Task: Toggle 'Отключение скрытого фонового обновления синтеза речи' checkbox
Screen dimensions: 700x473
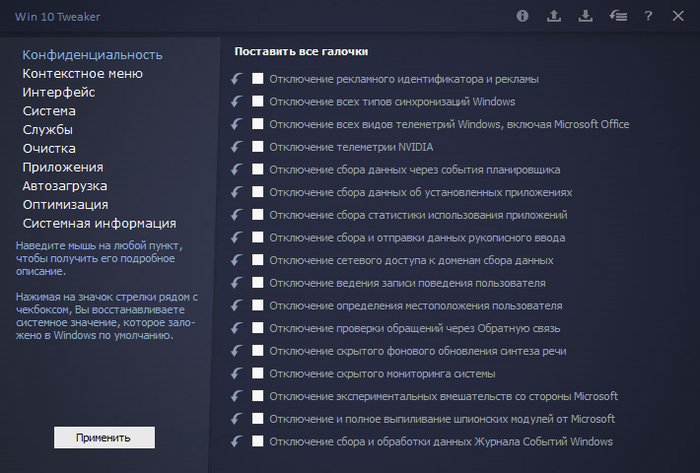Action: 258,351
